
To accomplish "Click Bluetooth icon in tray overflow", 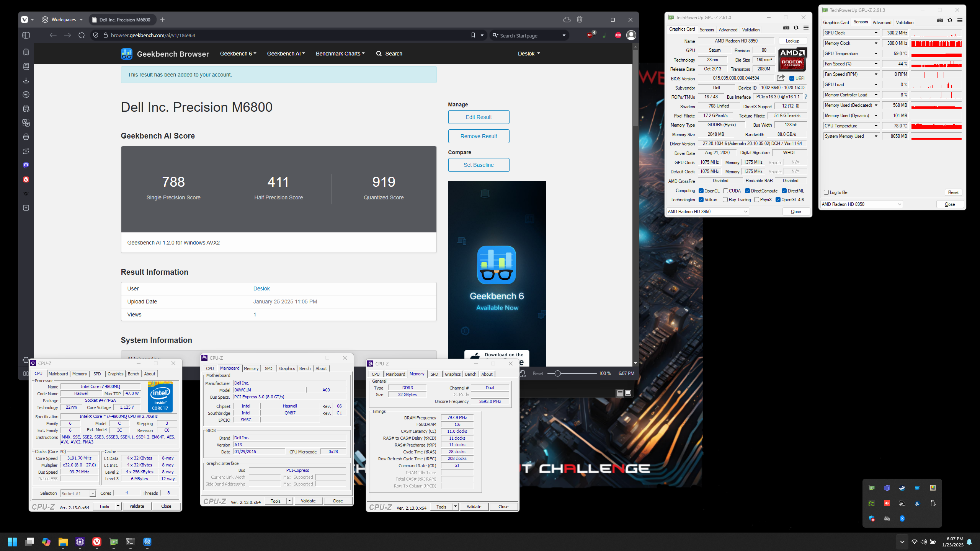I will pyautogui.click(x=902, y=518).
